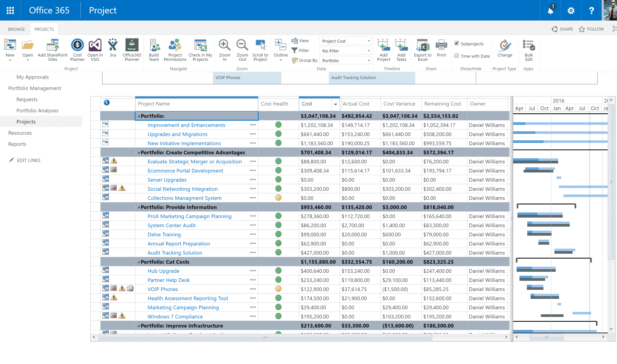The height and width of the screenshot is (364, 617).
Task: Click the FOLLOW star button
Action: tap(591, 29)
